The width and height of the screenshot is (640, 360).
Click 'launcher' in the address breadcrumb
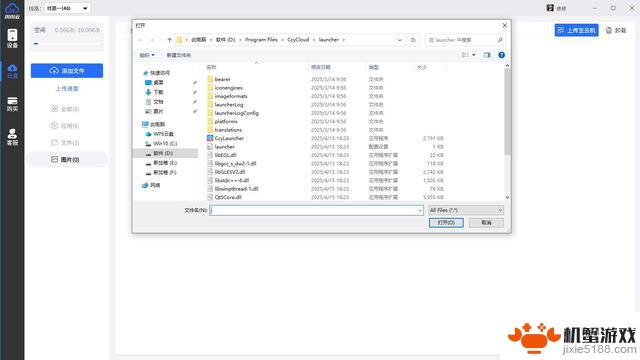tap(329, 40)
